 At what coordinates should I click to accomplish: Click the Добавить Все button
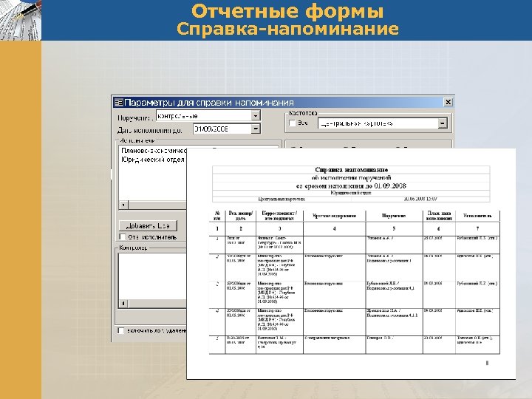coord(148,225)
